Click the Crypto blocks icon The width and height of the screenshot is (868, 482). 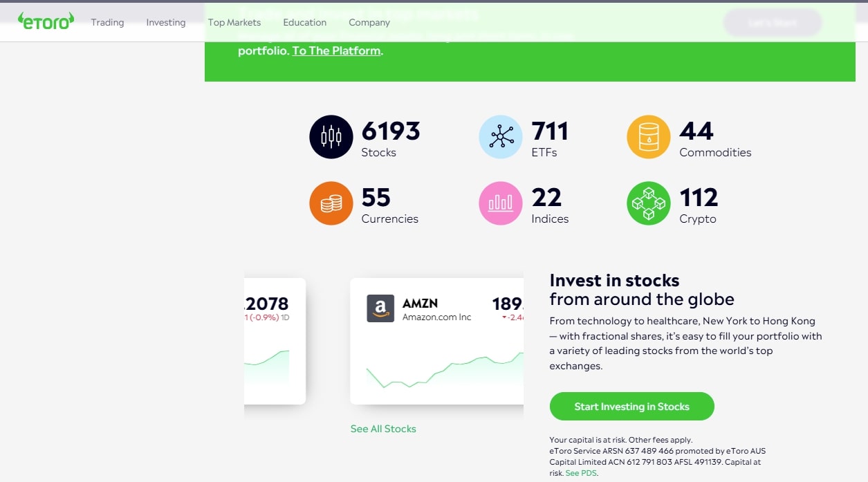coord(648,203)
